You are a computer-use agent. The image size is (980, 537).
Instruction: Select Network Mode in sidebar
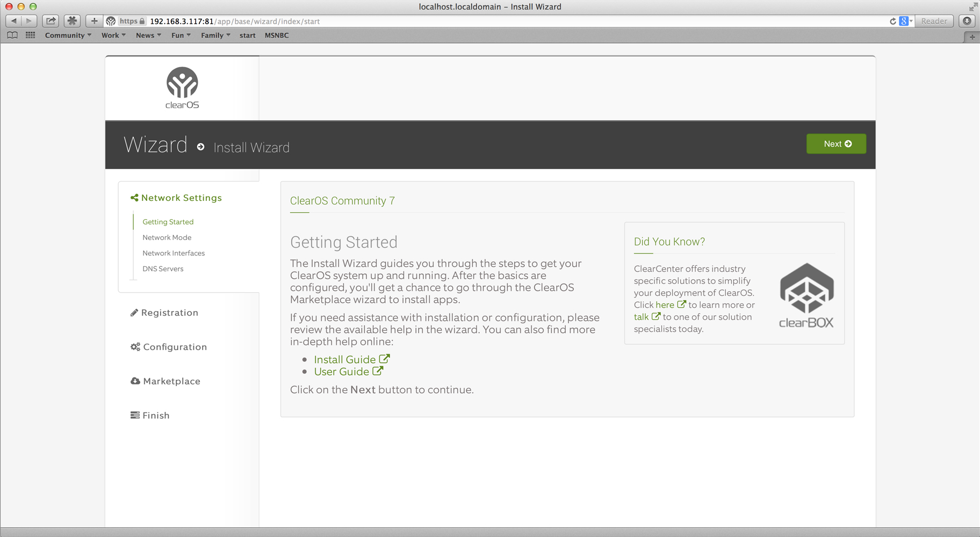pos(167,237)
